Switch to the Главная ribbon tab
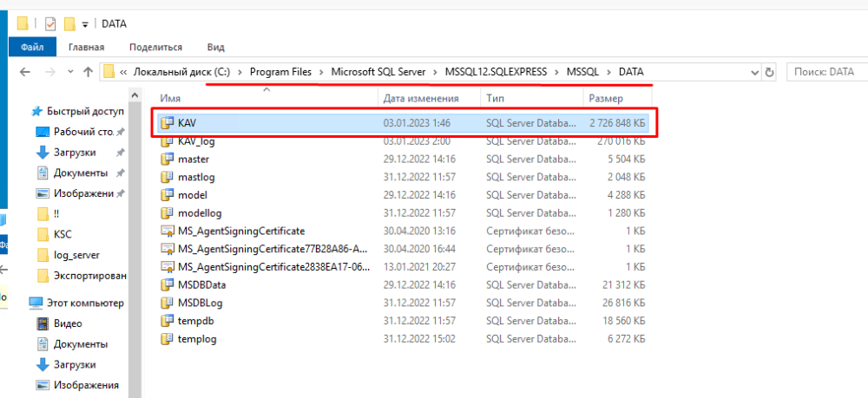 tap(86, 48)
